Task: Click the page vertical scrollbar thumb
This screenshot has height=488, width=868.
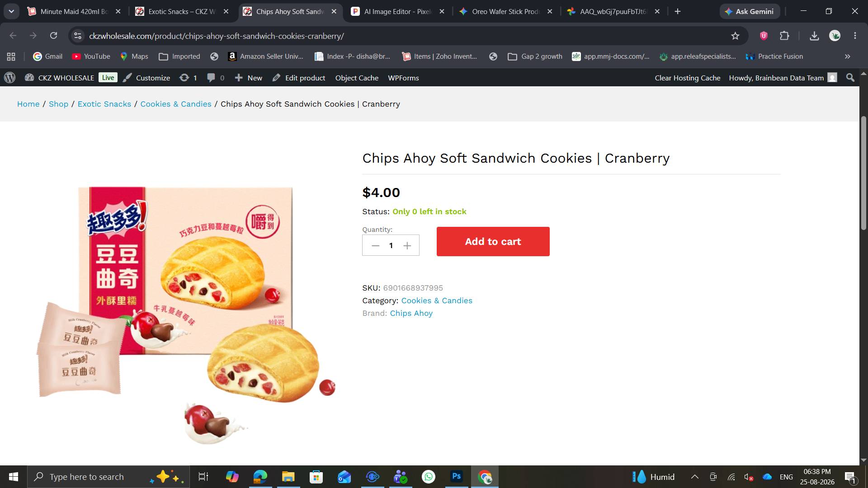Action: click(x=863, y=173)
